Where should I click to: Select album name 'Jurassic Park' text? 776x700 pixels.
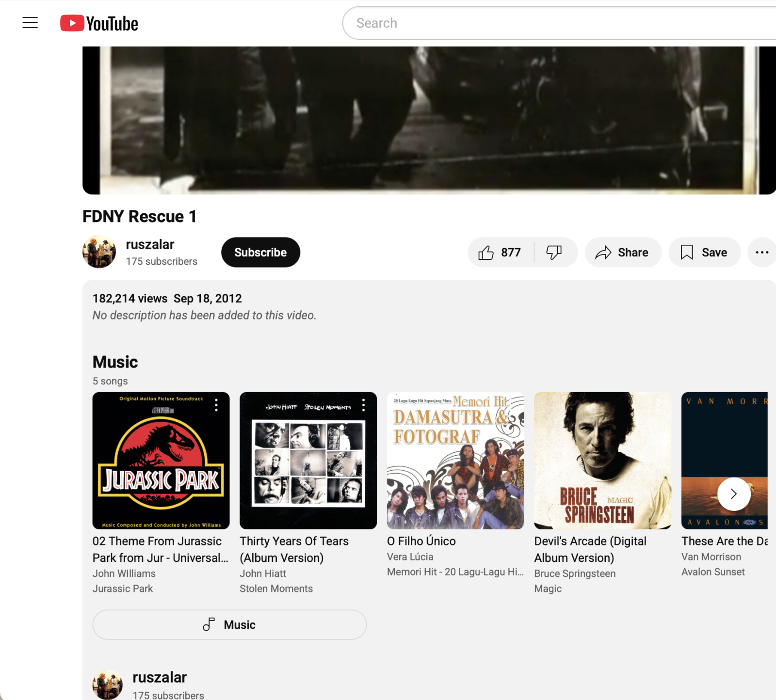coord(123,589)
